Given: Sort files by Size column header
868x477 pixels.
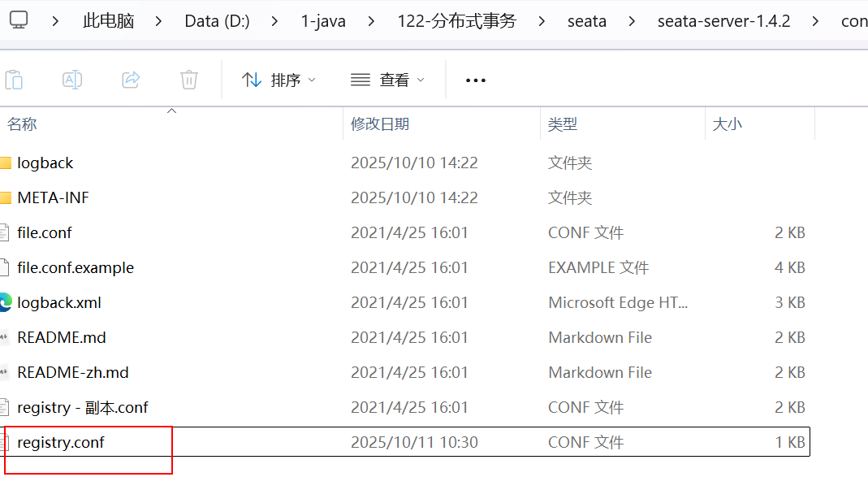Looking at the screenshot, I should pyautogui.click(x=727, y=124).
